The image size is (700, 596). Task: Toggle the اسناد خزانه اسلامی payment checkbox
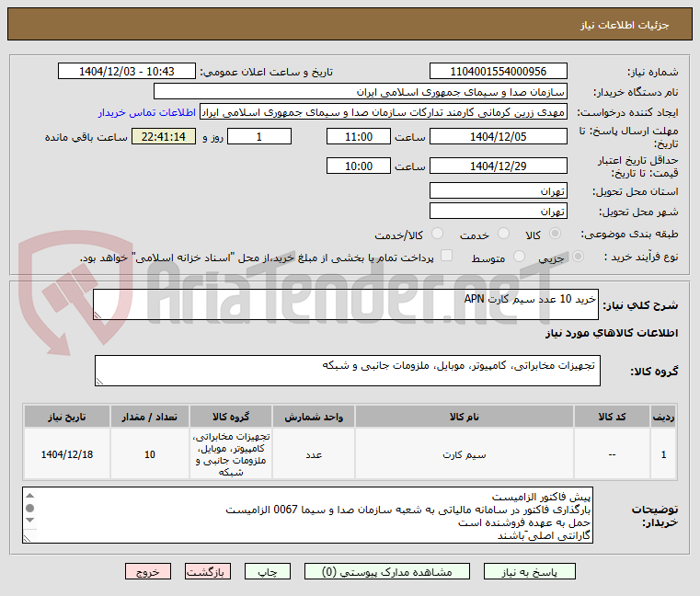point(446,256)
